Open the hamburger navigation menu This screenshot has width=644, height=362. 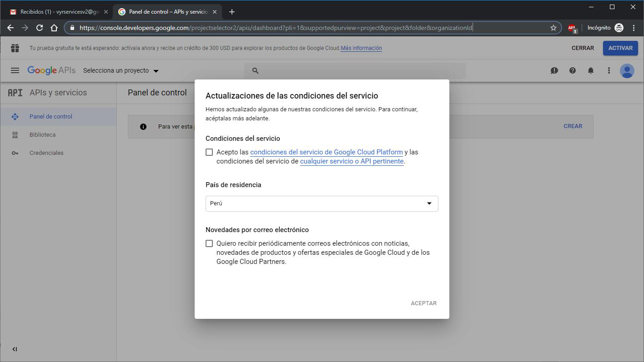pyautogui.click(x=15, y=70)
